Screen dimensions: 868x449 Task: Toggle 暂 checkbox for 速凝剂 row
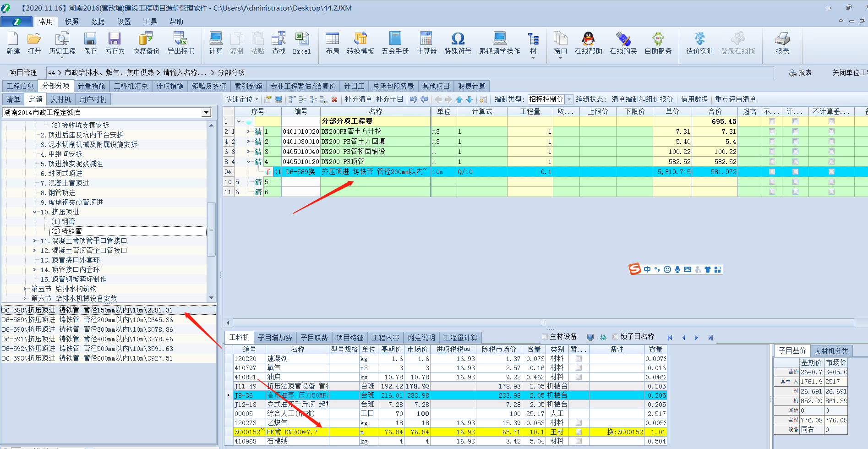pyautogui.click(x=579, y=359)
